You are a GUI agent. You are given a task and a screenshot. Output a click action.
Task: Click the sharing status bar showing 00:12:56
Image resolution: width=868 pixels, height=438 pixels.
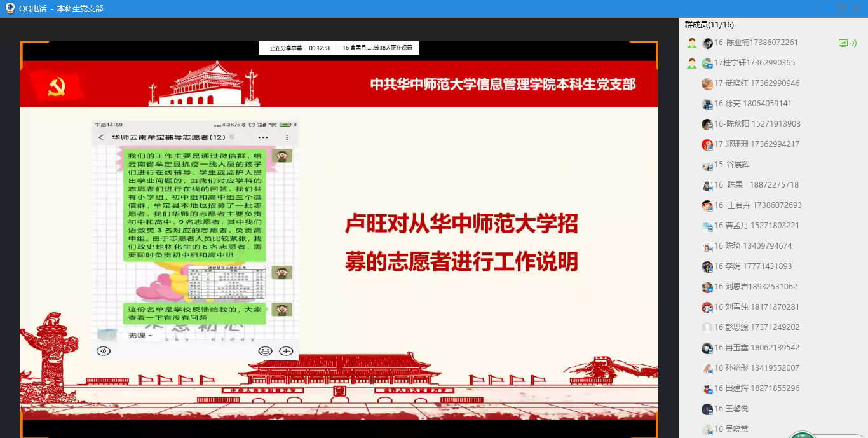[339, 48]
